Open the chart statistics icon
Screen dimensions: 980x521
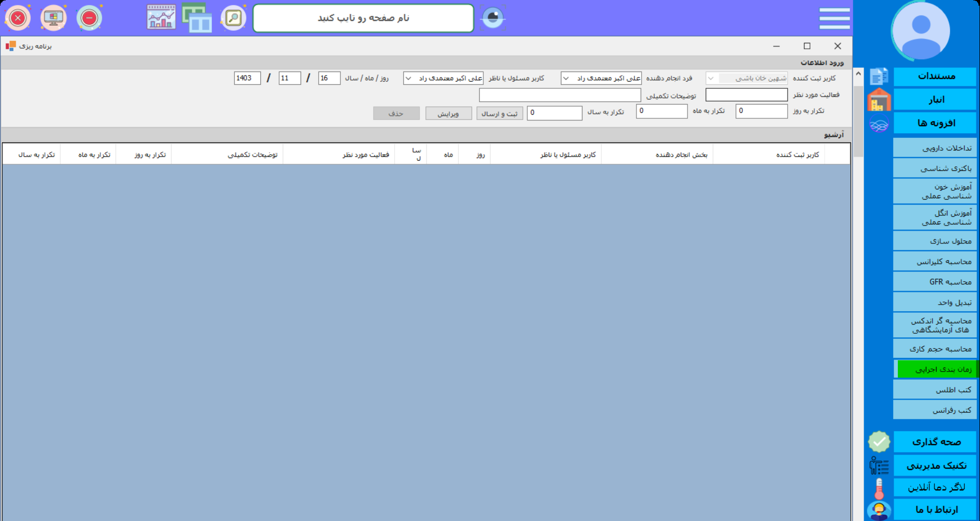point(161,18)
